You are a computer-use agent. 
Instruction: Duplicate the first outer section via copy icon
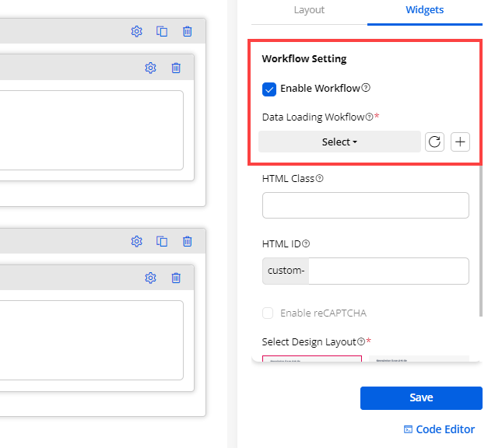tap(162, 31)
